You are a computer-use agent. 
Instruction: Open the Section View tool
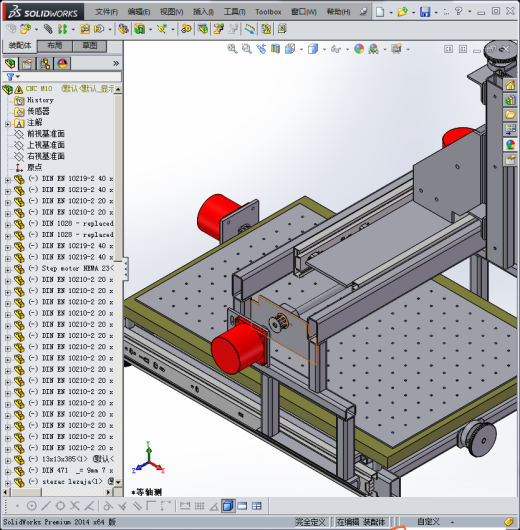[x=275, y=49]
